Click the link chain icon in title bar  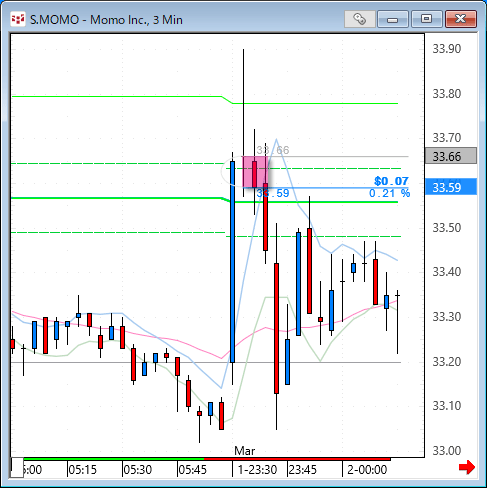[x=359, y=19]
